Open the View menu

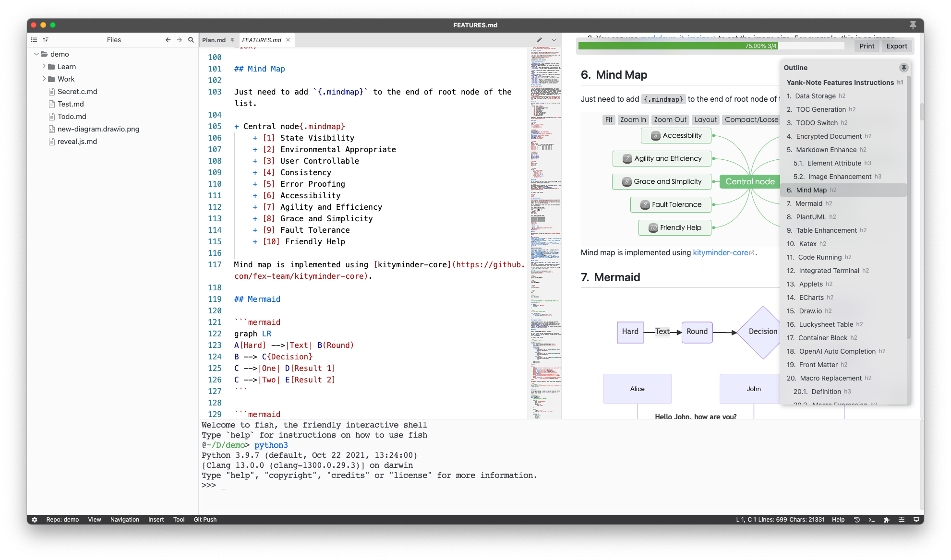pyautogui.click(x=95, y=519)
